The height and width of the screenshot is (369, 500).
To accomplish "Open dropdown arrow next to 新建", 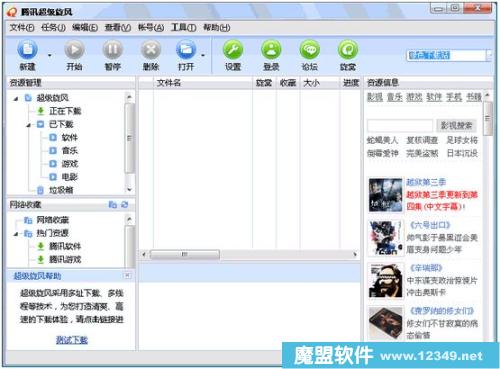I will point(50,55).
